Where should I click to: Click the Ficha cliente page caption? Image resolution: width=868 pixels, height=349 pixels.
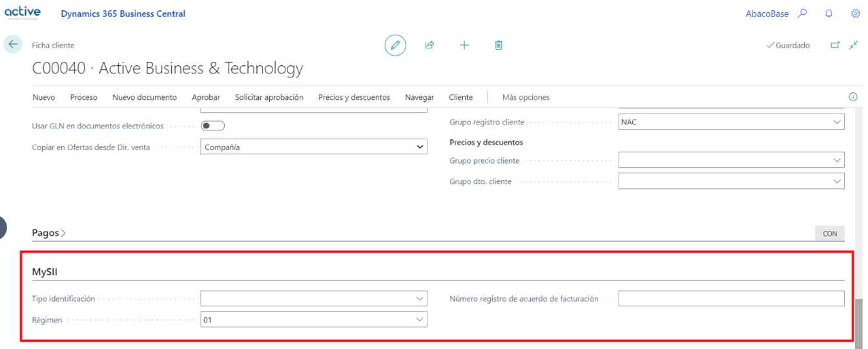(x=53, y=45)
